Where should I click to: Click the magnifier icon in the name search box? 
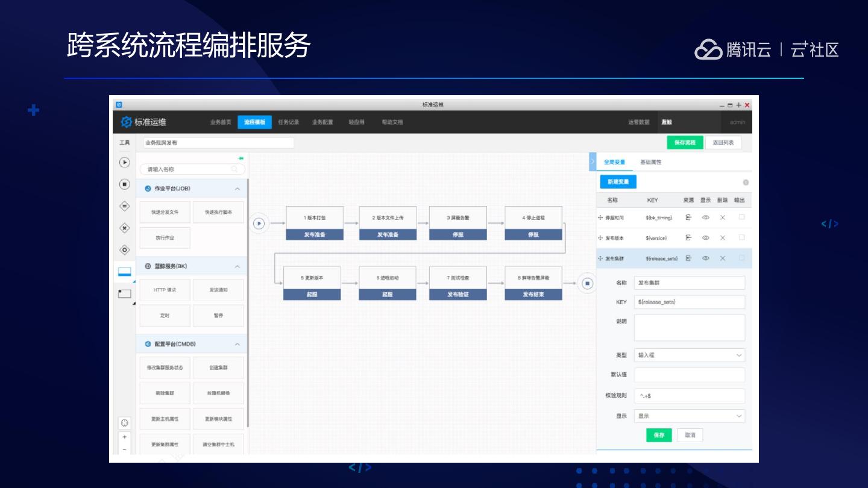(x=234, y=169)
